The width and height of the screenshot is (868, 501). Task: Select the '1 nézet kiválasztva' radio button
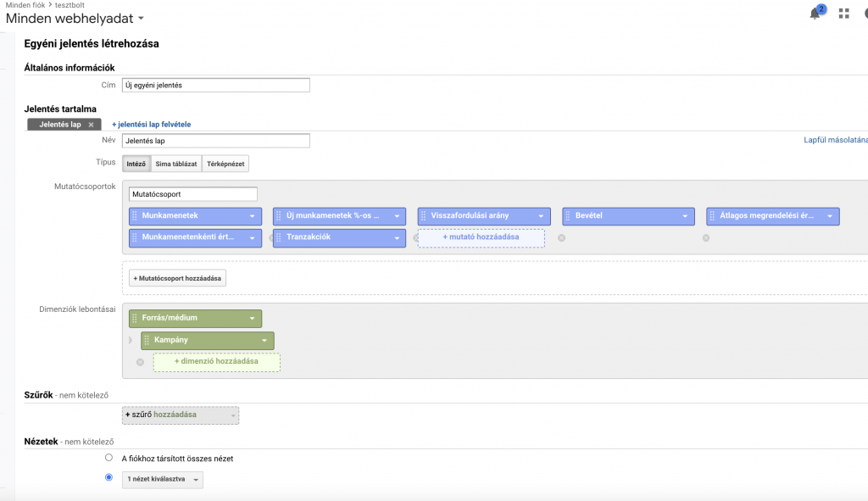point(108,477)
